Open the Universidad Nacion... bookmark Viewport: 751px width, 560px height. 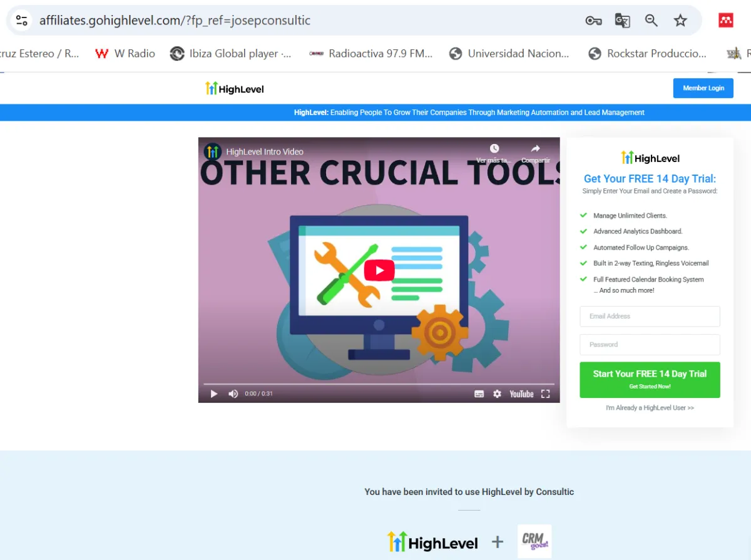click(509, 54)
